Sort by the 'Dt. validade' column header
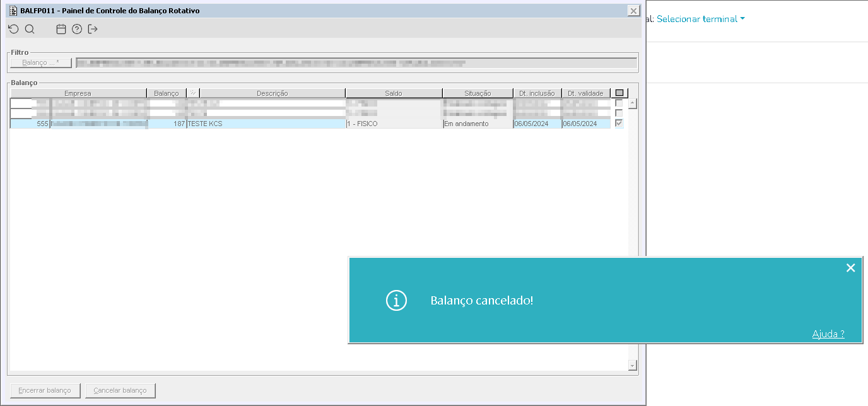 [x=586, y=93]
